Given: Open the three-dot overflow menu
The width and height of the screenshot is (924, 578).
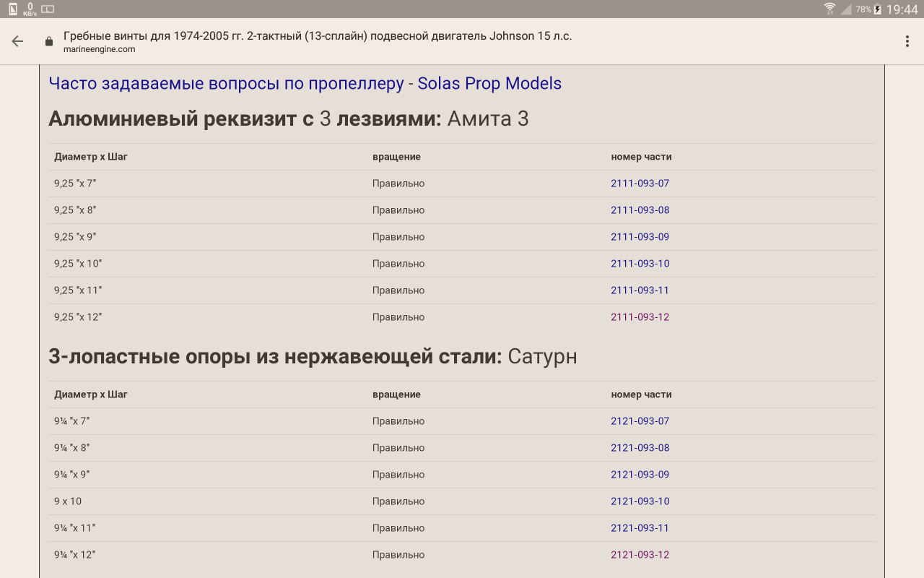Looking at the screenshot, I should click(907, 41).
